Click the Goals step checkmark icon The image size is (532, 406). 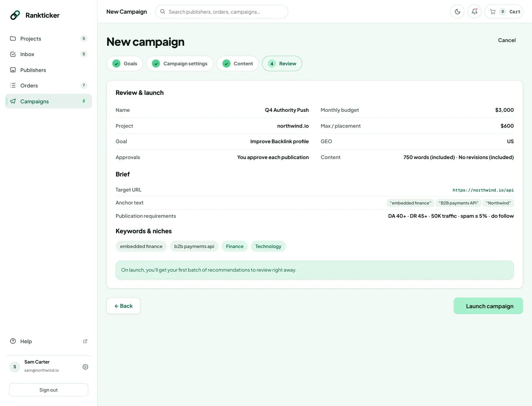pos(116,63)
